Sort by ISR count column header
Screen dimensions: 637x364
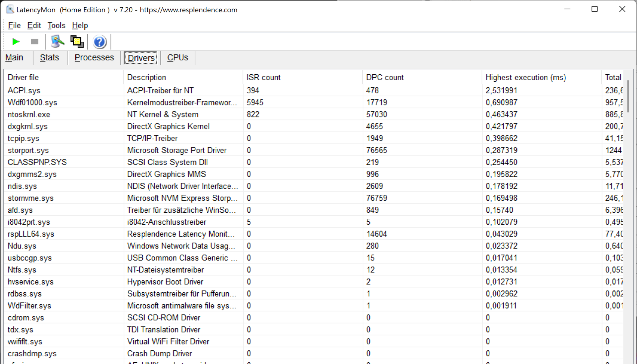263,77
